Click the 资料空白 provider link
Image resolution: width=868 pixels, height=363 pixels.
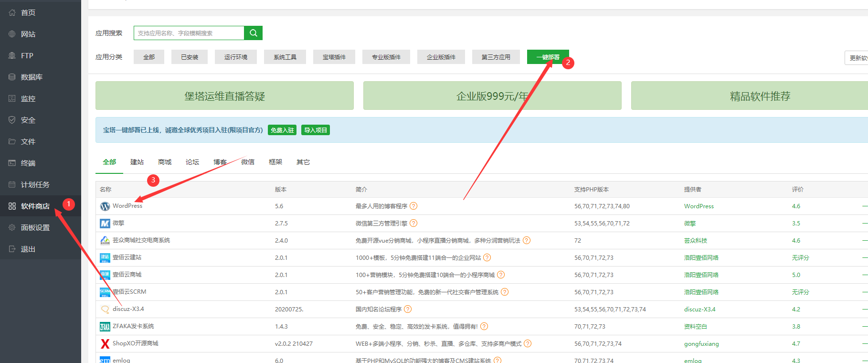696,327
